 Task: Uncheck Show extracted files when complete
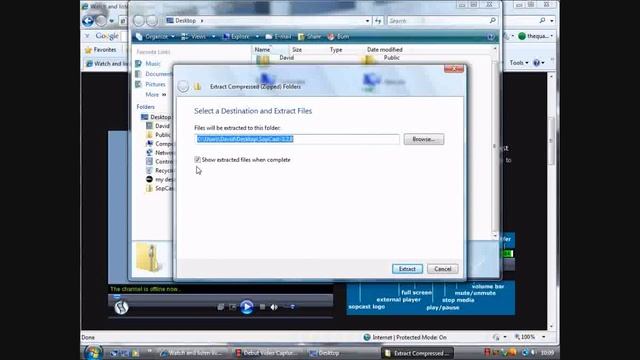coord(198,160)
